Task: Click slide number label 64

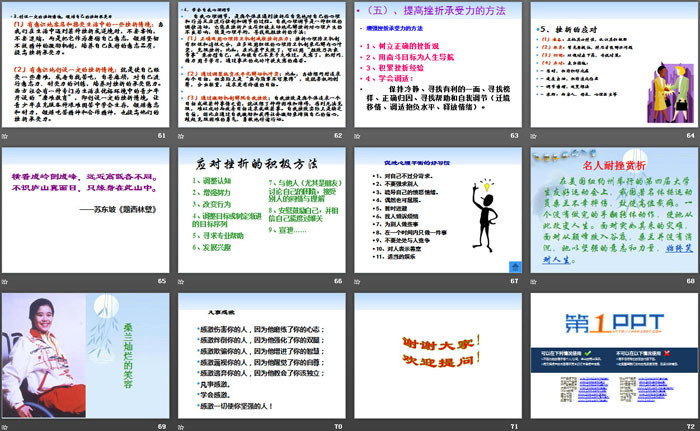Action: [x=691, y=135]
